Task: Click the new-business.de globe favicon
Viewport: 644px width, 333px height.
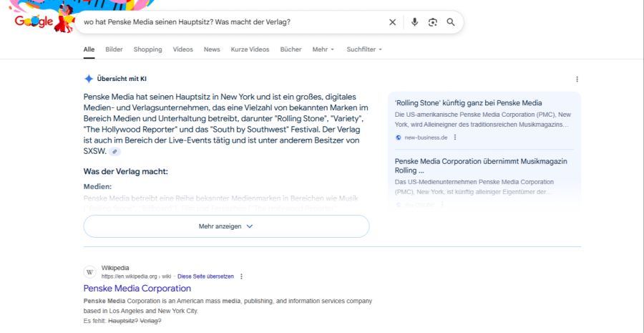Action: pyautogui.click(x=398, y=137)
